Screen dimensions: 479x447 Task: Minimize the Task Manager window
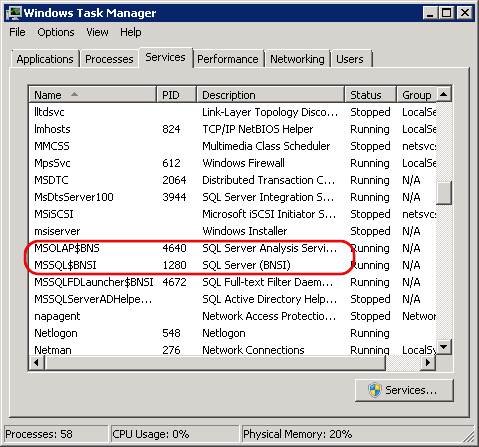(x=430, y=13)
